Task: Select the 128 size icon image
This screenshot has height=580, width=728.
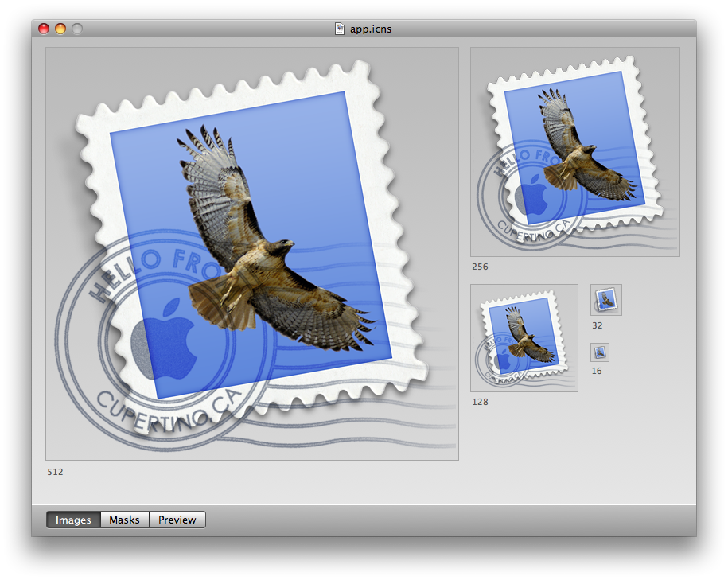Action: click(524, 338)
